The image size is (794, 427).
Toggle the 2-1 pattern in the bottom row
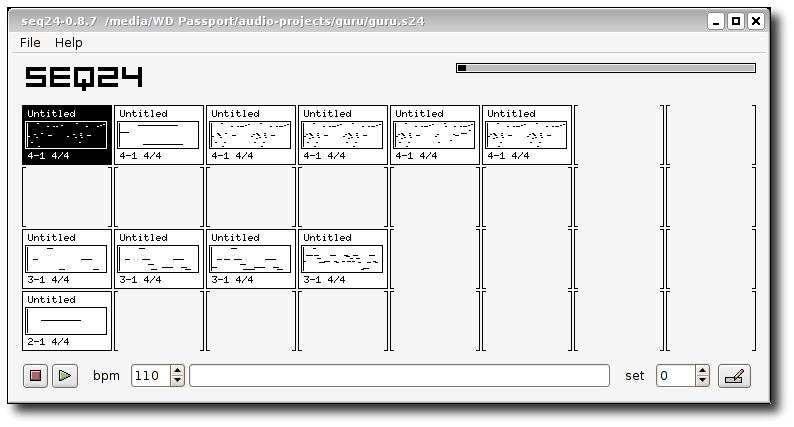click(67, 321)
